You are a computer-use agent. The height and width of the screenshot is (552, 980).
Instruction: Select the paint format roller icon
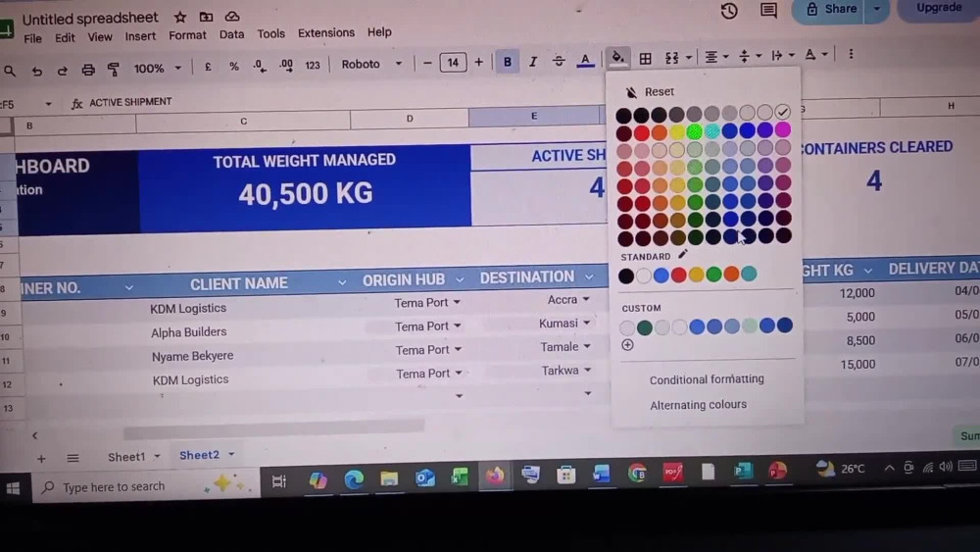113,69
